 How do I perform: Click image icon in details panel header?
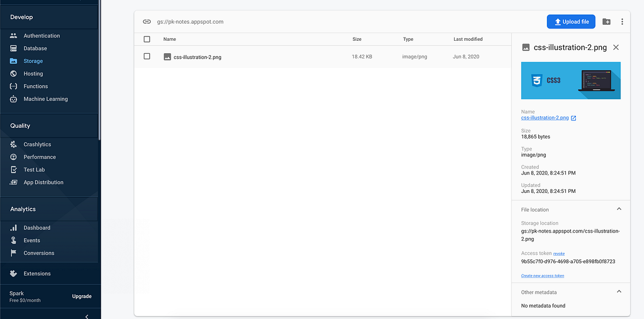pos(526,47)
